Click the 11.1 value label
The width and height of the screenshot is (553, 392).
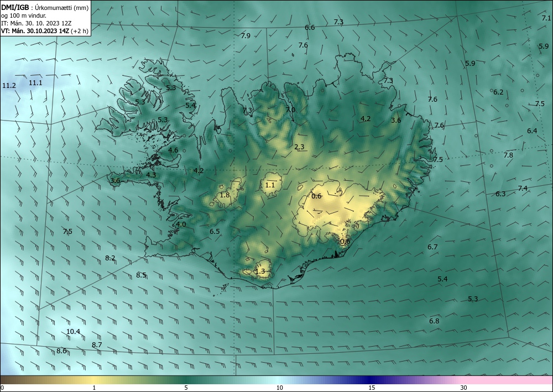35,83
